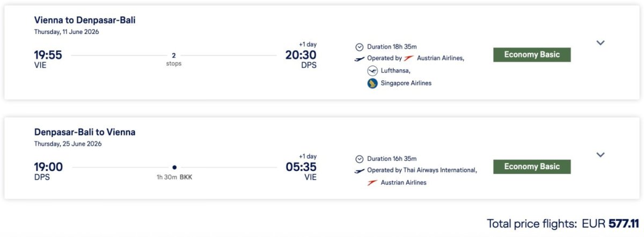Click the Lufthansa crane logo
Viewport: 644px width, 237px height.
(372, 70)
